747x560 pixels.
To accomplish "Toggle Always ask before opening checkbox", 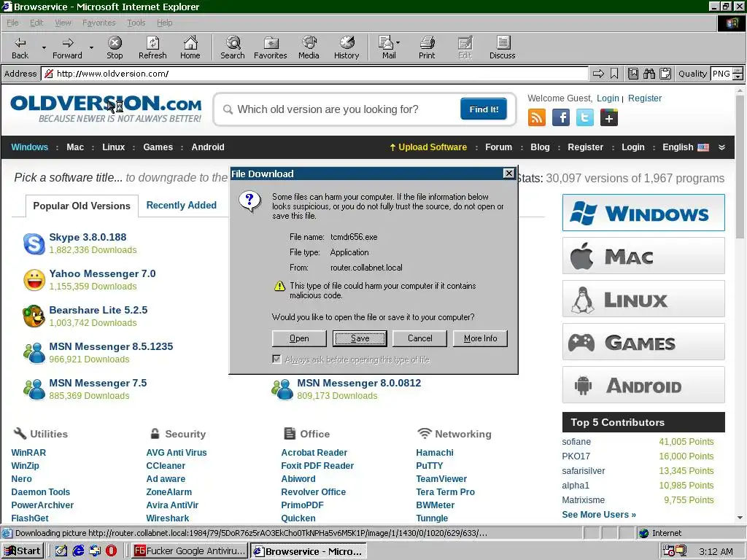I will pos(276,359).
